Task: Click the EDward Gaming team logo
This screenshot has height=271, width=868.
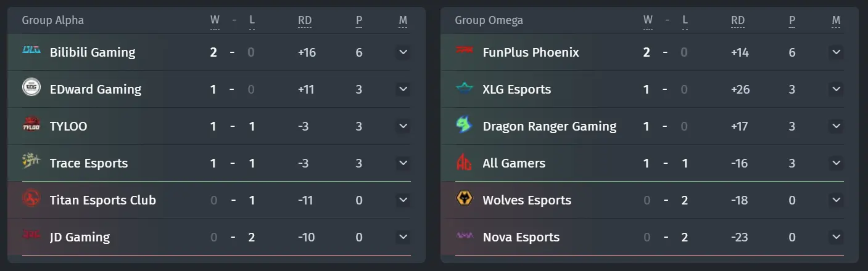Action: (31, 87)
